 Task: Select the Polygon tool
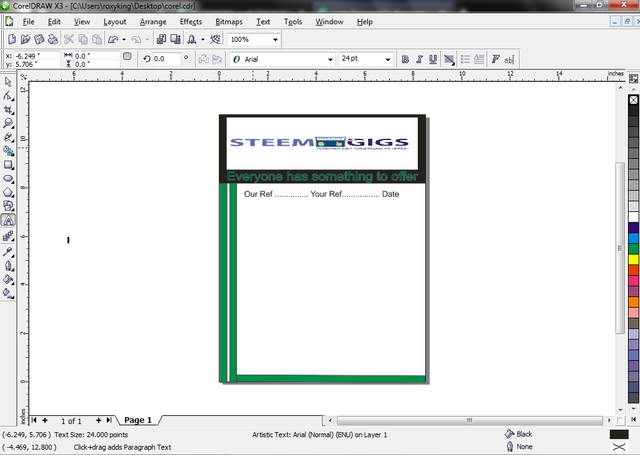(x=8, y=192)
